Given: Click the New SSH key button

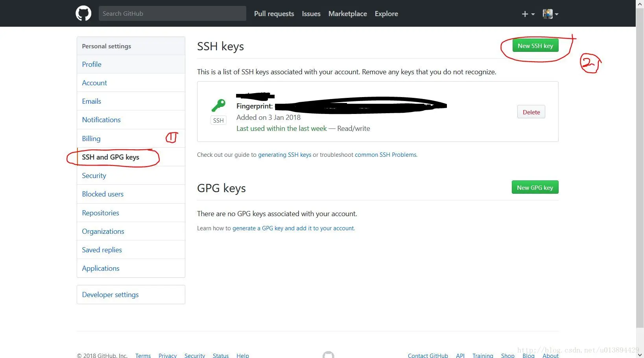Looking at the screenshot, I should click(535, 46).
